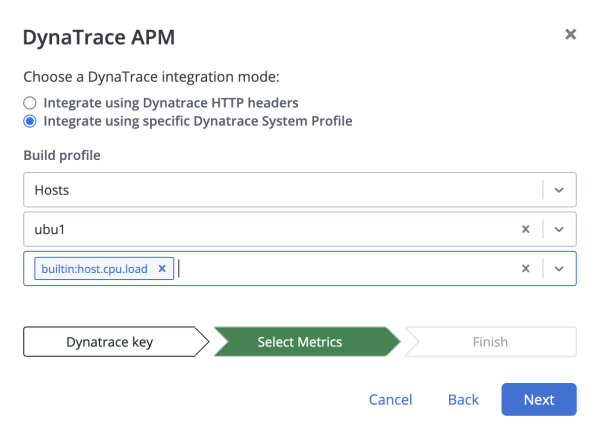
Task: Select Integrate using Dynatrace HTTP headers
Action: coord(30,103)
